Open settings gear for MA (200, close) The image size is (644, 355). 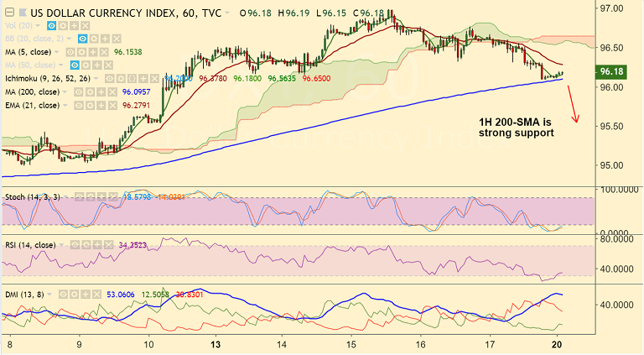90,92
